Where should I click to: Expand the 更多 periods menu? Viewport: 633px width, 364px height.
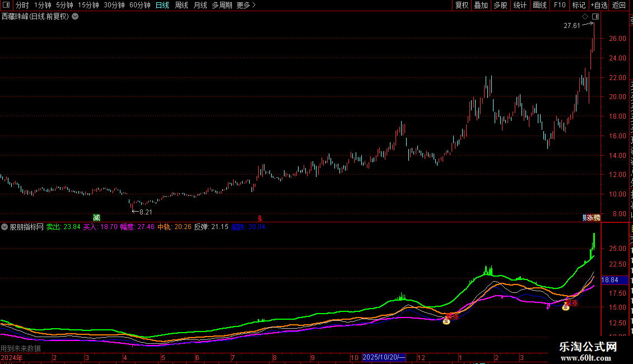coord(246,5)
